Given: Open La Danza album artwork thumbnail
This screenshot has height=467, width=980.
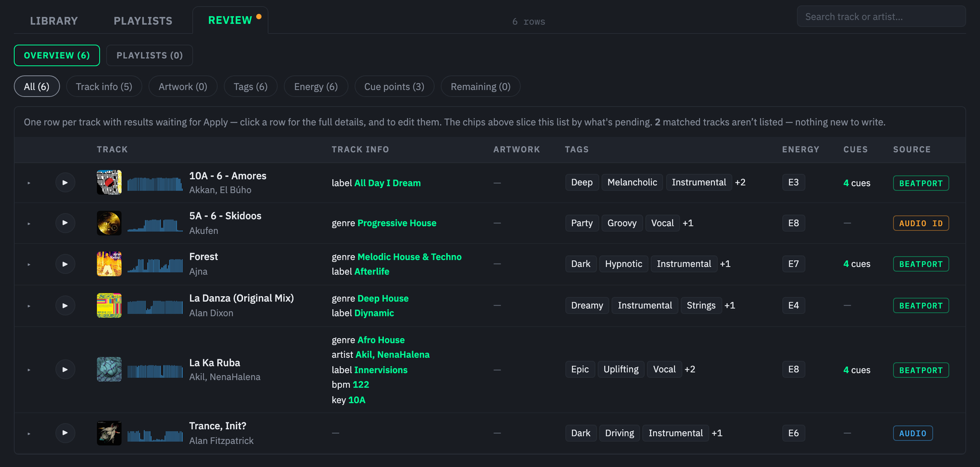Looking at the screenshot, I should [x=109, y=305].
